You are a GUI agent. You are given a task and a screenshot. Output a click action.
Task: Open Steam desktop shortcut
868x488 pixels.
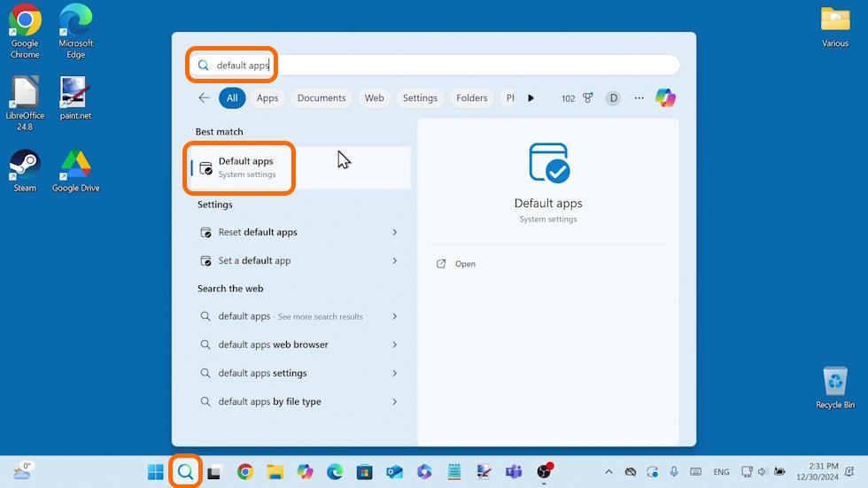point(25,170)
